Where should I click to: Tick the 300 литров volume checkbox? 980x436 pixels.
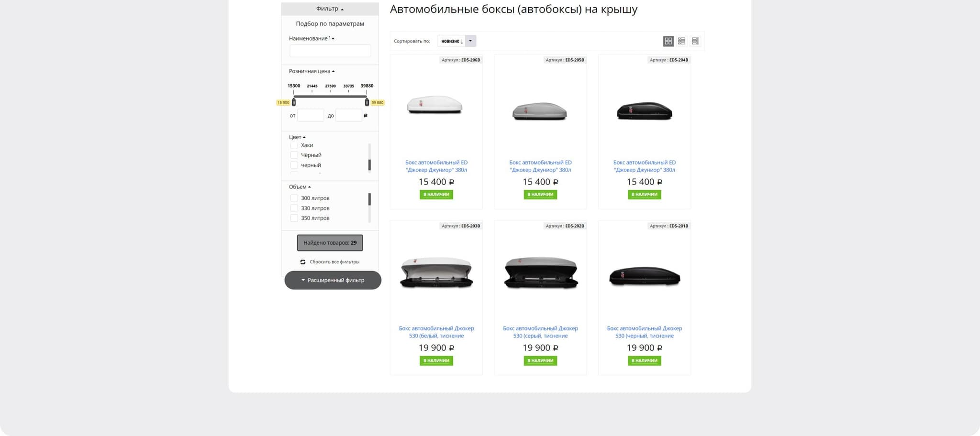pyautogui.click(x=294, y=198)
